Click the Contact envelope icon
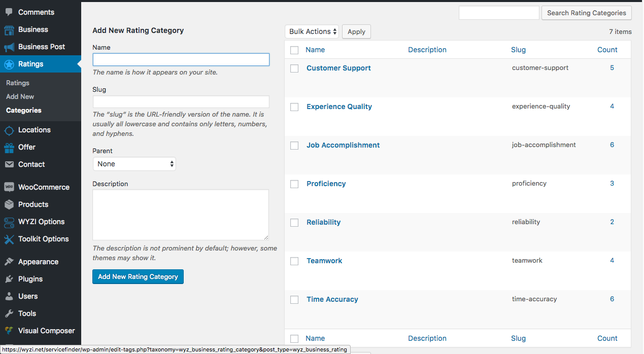644x354 pixels. (x=9, y=165)
